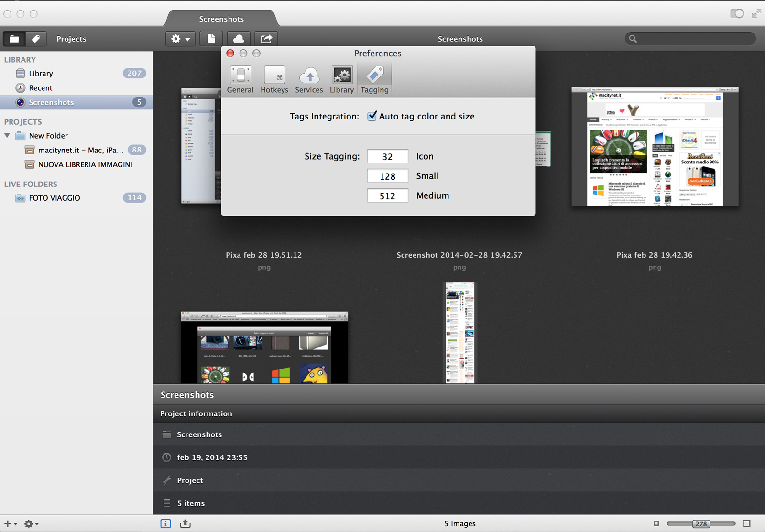765x532 pixels.
Task: Open the Recent library item
Action: [x=41, y=88]
